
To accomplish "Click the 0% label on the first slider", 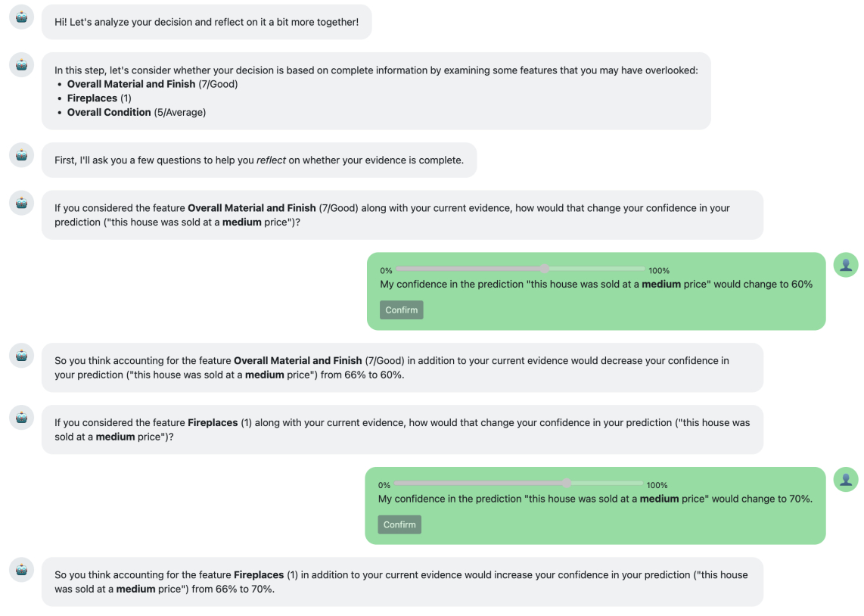I will (x=386, y=270).
